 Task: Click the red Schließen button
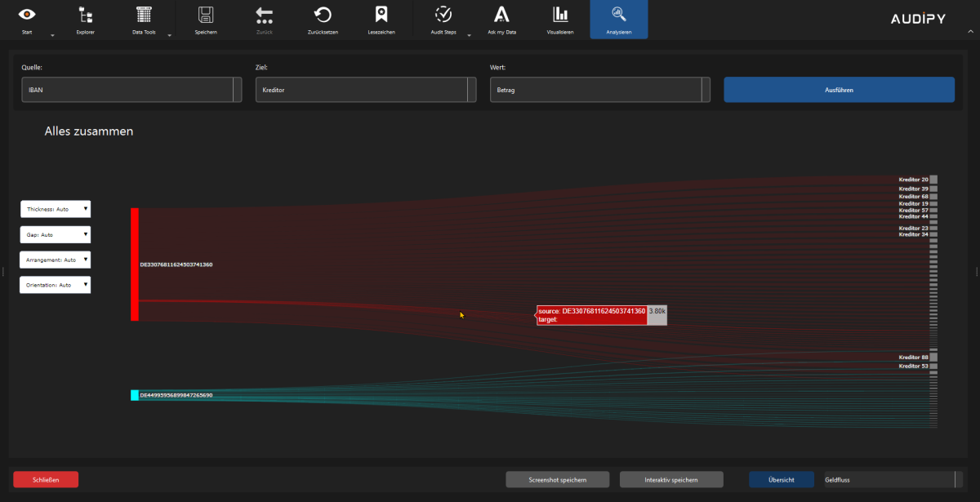click(x=46, y=479)
